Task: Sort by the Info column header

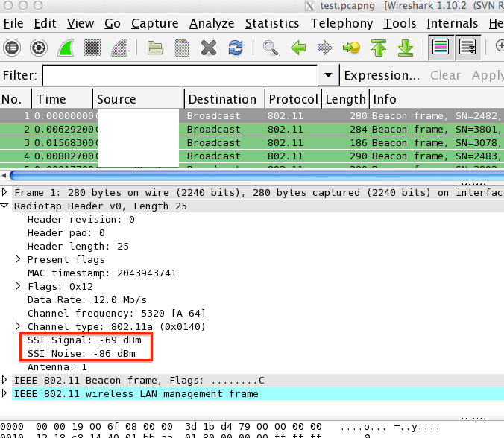Action: click(x=437, y=99)
